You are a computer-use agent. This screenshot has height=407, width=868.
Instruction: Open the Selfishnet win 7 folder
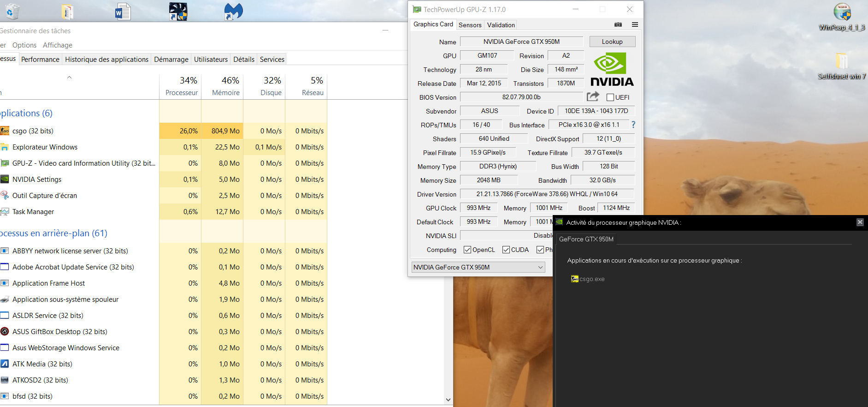pyautogui.click(x=842, y=61)
